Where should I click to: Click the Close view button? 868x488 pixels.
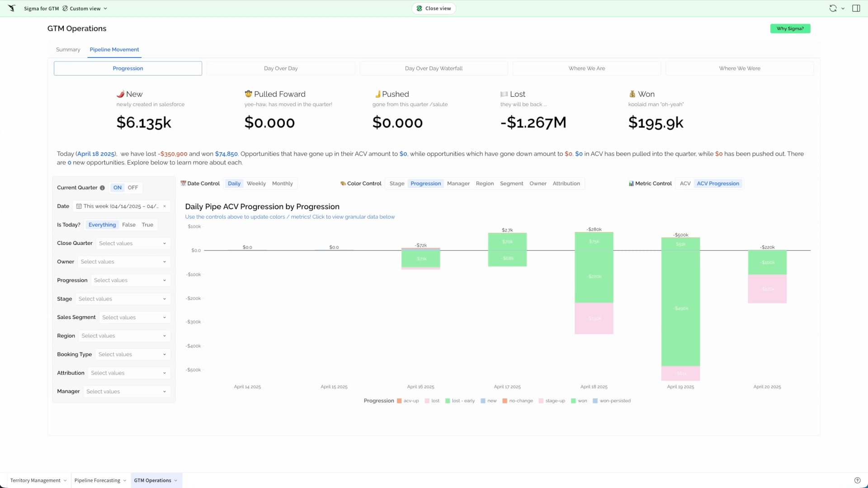point(434,8)
